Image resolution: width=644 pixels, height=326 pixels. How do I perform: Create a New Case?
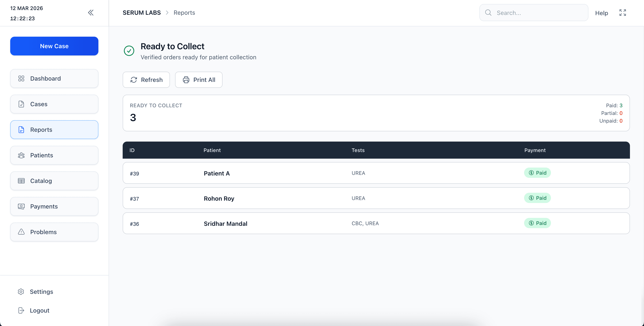click(x=54, y=46)
